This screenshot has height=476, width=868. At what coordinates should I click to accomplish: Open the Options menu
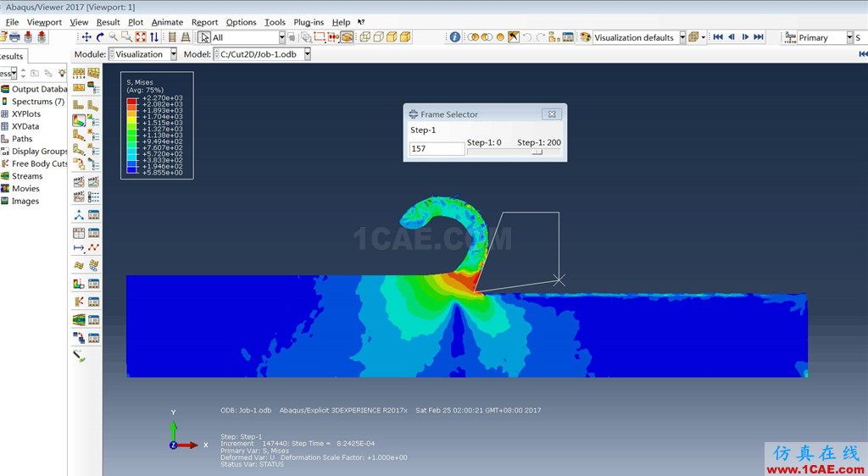point(241,22)
